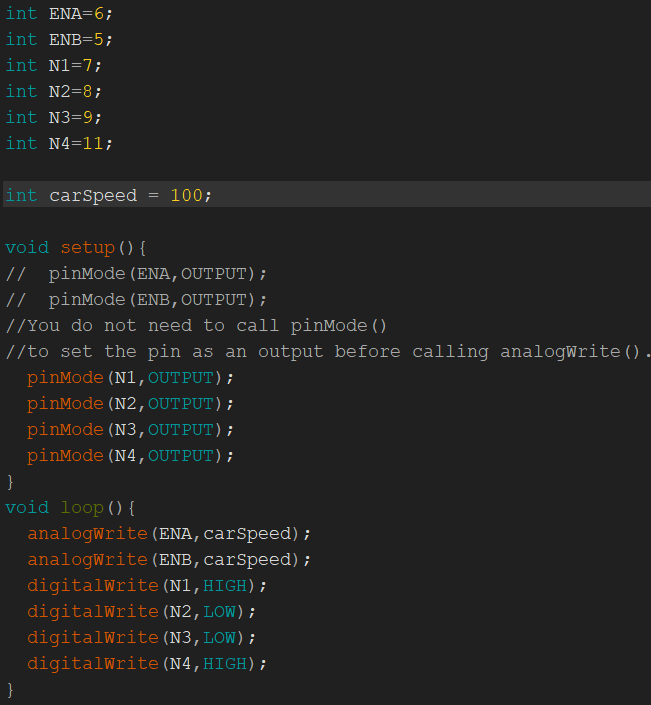Click the closing brace ending the setup function
This screenshot has height=705, width=651.
pyautogui.click(x=10, y=482)
